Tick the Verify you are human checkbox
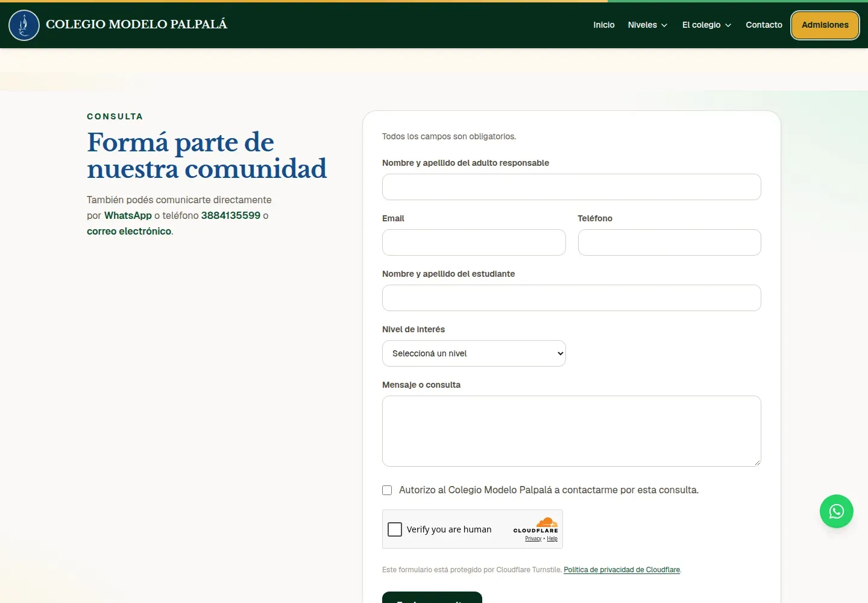This screenshot has height=603, width=868. [395, 529]
